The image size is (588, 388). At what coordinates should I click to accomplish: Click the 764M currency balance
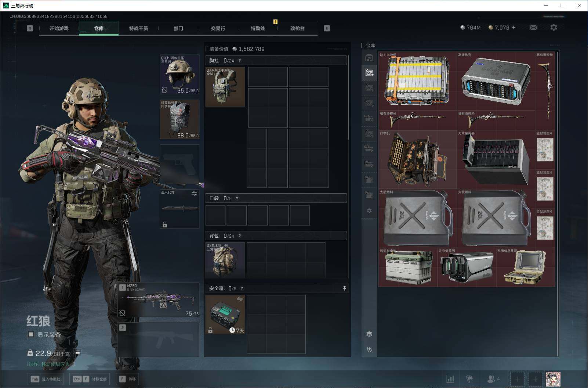pyautogui.click(x=470, y=28)
